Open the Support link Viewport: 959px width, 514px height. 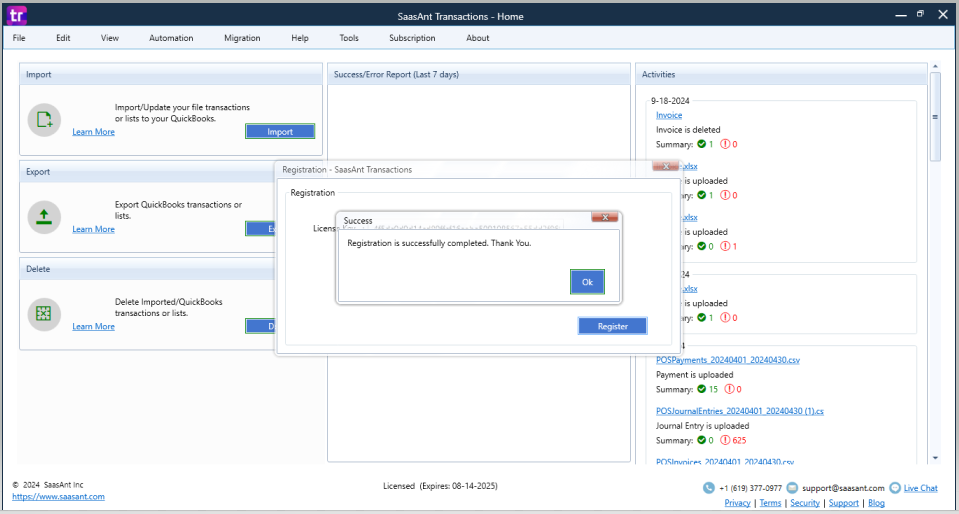(844, 502)
